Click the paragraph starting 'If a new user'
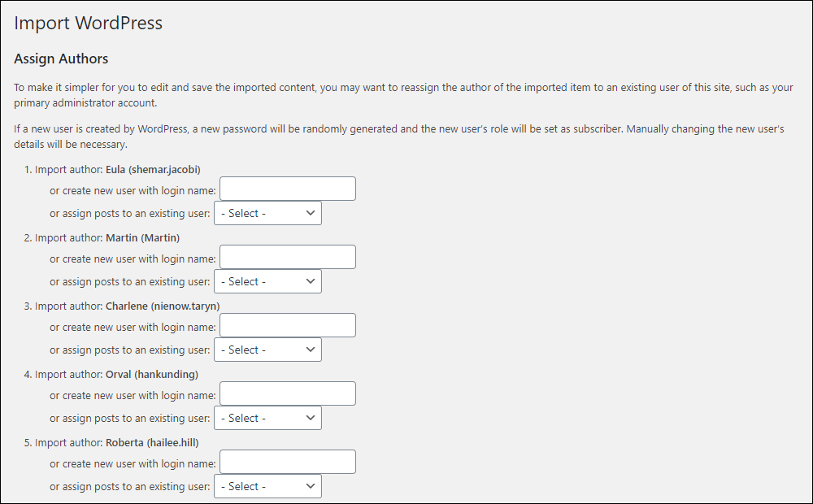This screenshot has width=813, height=504. [398, 137]
